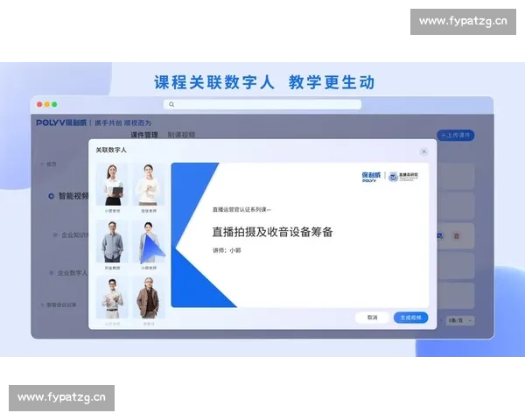Close the 关联数字人 dialog

click(x=423, y=151)
